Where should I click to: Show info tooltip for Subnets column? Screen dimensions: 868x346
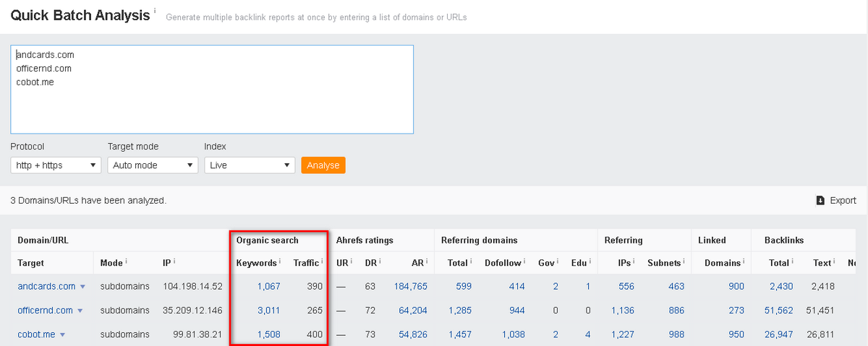(x=684, y=261)
